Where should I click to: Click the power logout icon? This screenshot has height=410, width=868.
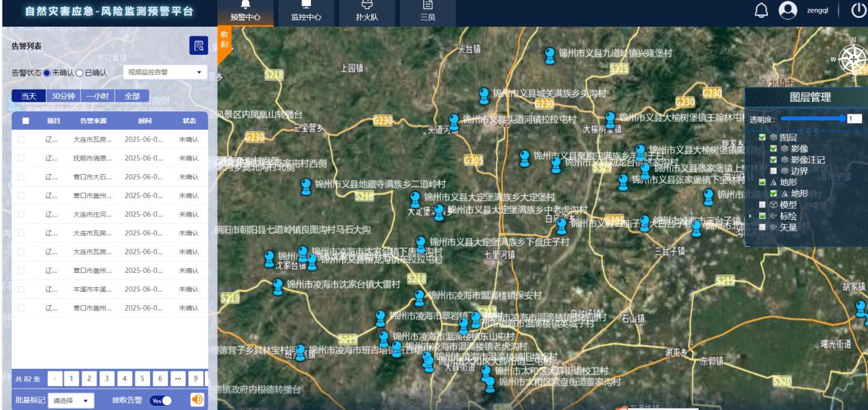pyautogui.click(x=858, y=11)
